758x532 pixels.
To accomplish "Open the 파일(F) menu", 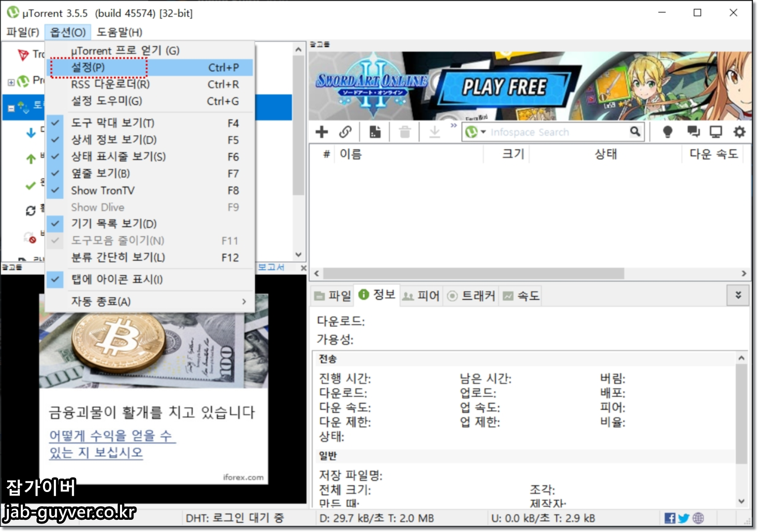I will [x=23, y=32].
